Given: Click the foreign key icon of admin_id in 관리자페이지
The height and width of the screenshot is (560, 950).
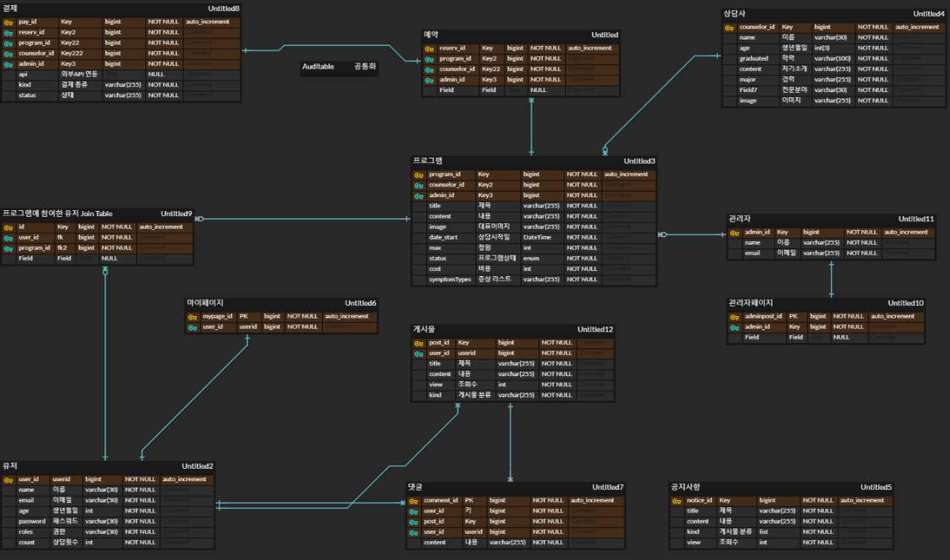Looking at the screenshot, I should (x=734, y=327).
